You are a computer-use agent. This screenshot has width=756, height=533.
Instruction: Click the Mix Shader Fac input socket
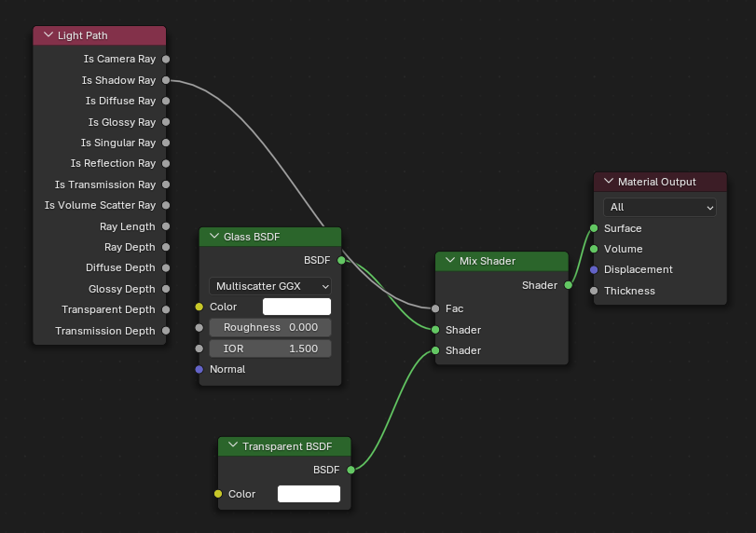[x=435, y=308]
